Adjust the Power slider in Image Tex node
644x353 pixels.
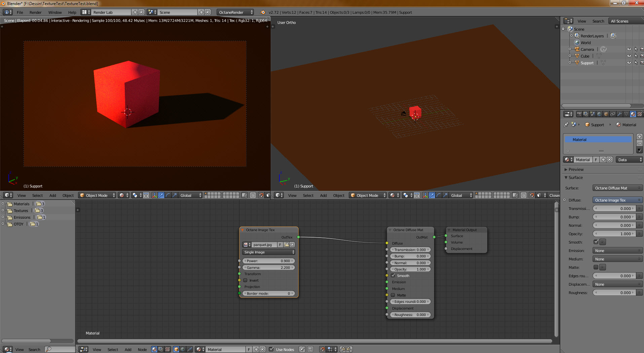point(269,261)
